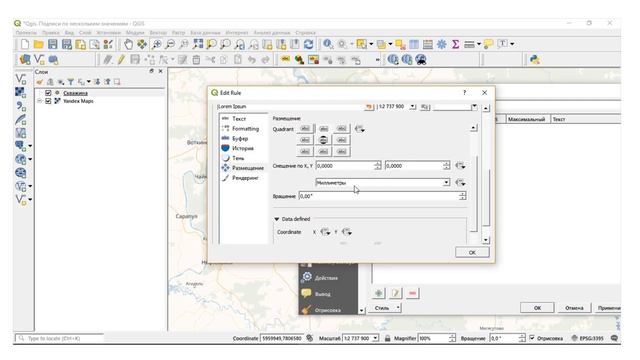Select the Identify Features tool
This screenshot has width=640, height=360.
tap(328, 44)
